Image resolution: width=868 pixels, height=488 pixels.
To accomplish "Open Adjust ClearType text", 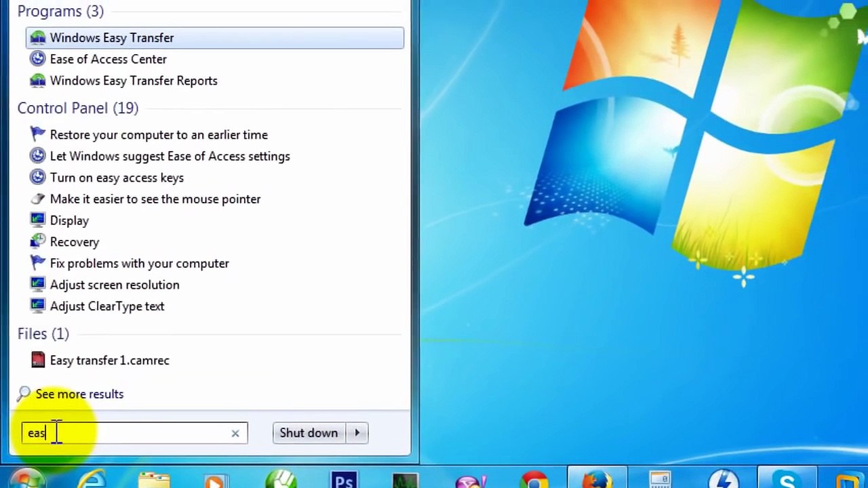I will tap(107, 306).
